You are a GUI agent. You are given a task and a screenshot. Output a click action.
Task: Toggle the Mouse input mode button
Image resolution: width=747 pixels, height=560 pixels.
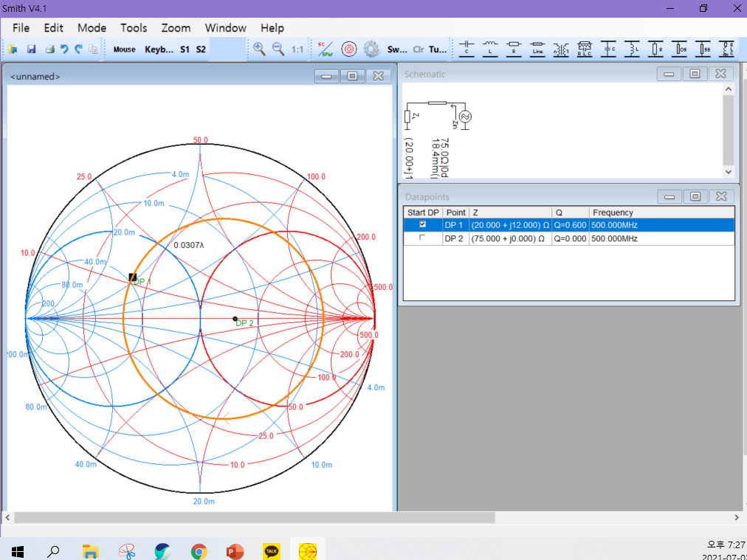coord(124,49)
